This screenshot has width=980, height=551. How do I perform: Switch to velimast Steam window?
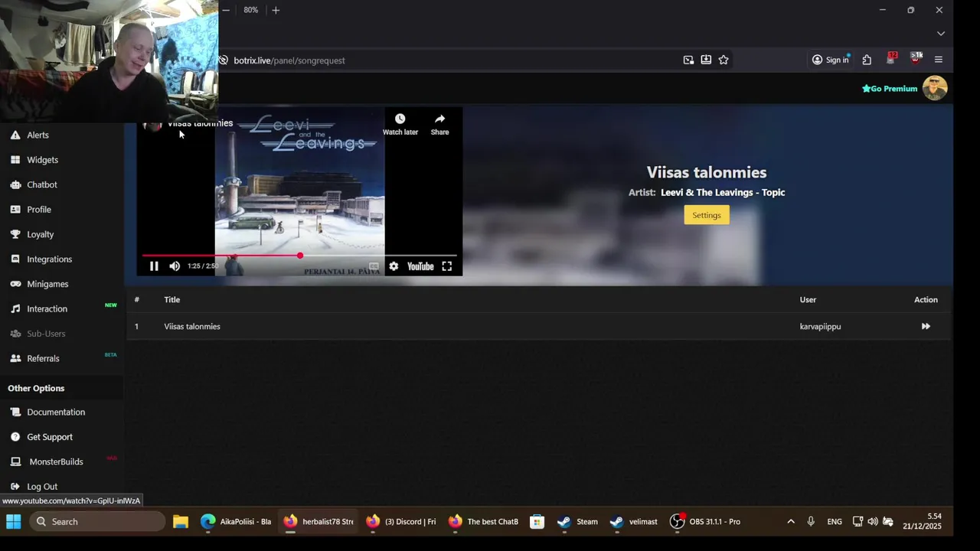(634, 522)
